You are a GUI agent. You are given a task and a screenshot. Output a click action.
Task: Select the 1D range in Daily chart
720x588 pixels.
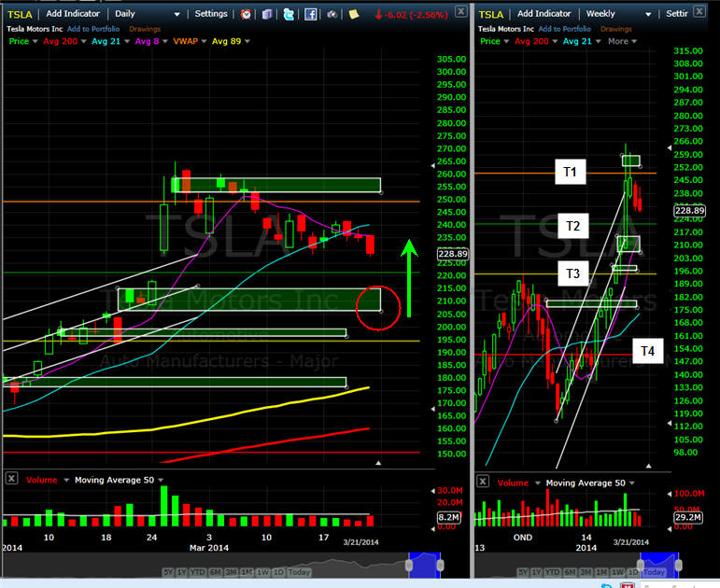[278, 572]
